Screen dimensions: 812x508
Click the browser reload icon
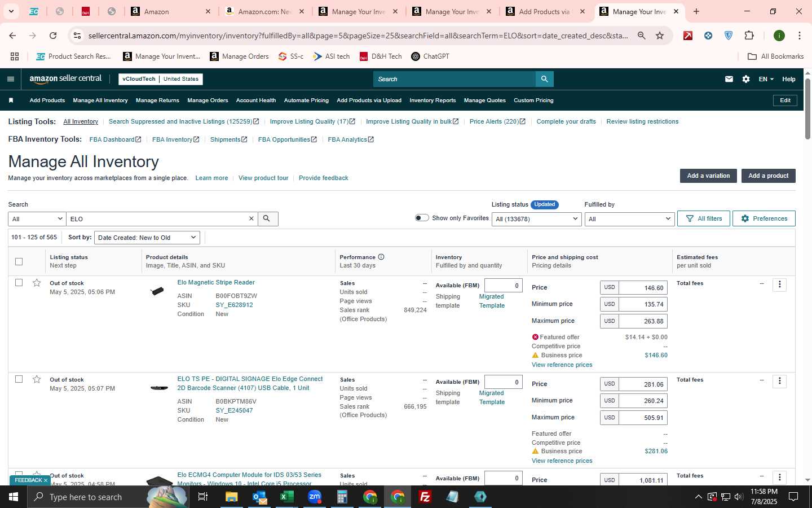(x=53, y=36)
